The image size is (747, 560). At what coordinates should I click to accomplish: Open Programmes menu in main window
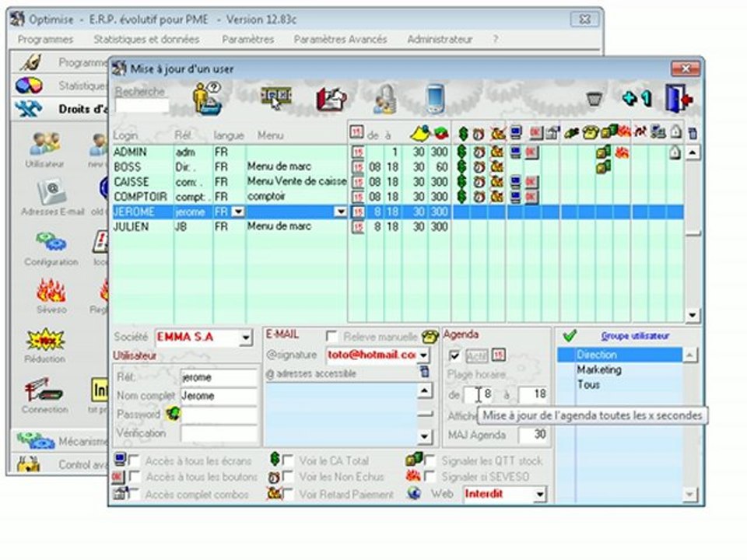pos(46,40)
